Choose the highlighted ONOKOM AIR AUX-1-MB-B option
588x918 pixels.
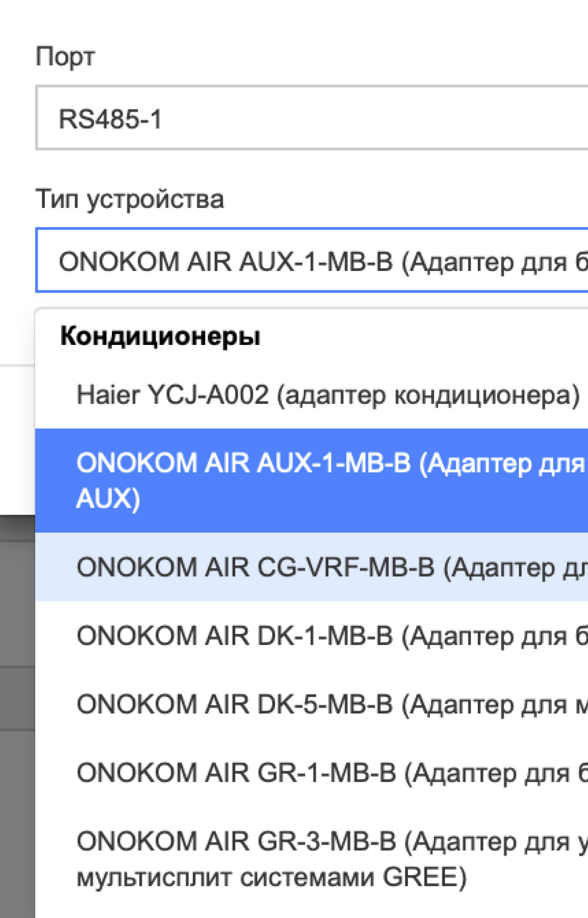(313, 480)
